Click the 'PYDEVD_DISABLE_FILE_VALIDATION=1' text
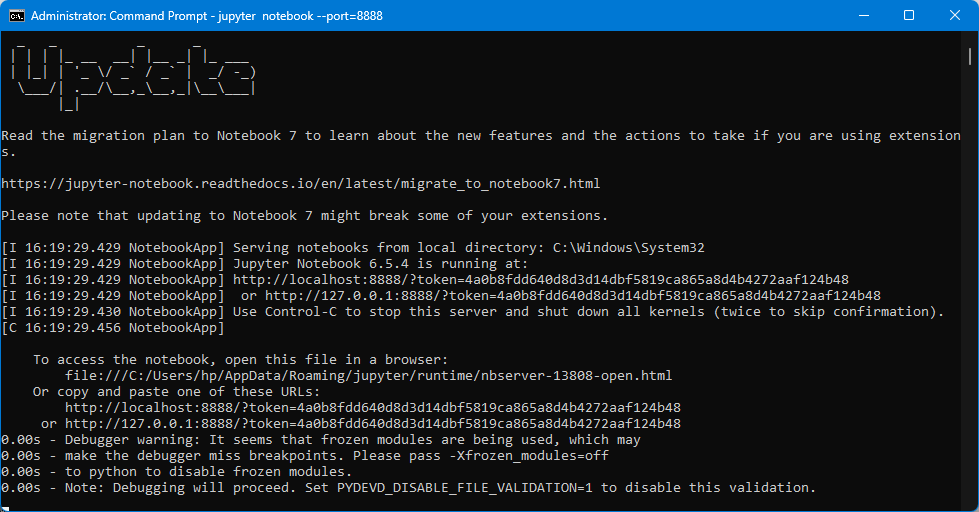The image size is (979, 512). 465,488
